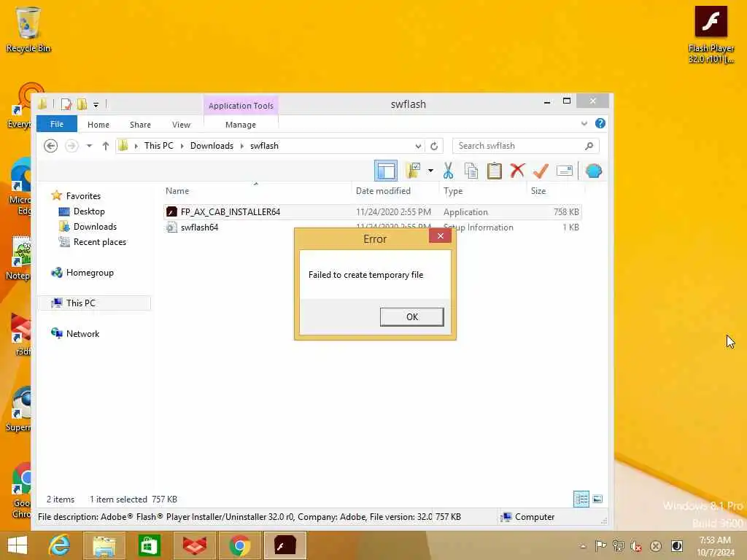Sort by Size column header
The width and height of the screenshot is (747, 560).
538,191
